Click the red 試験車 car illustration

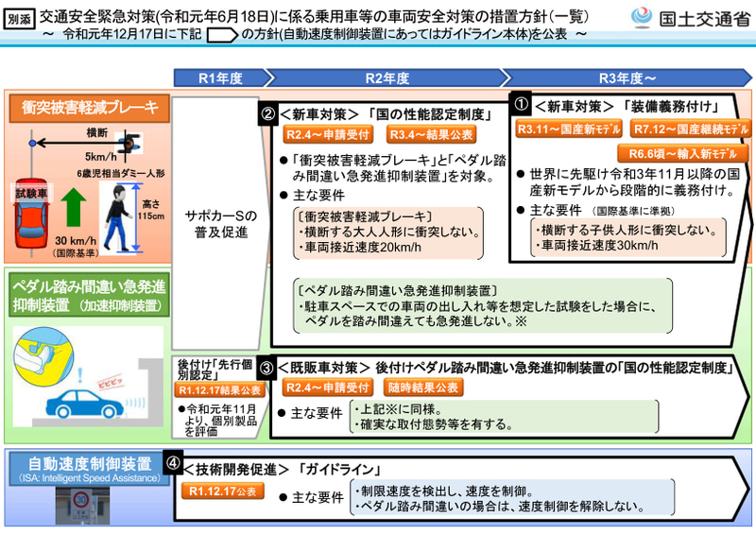click(x=31, y=216)
